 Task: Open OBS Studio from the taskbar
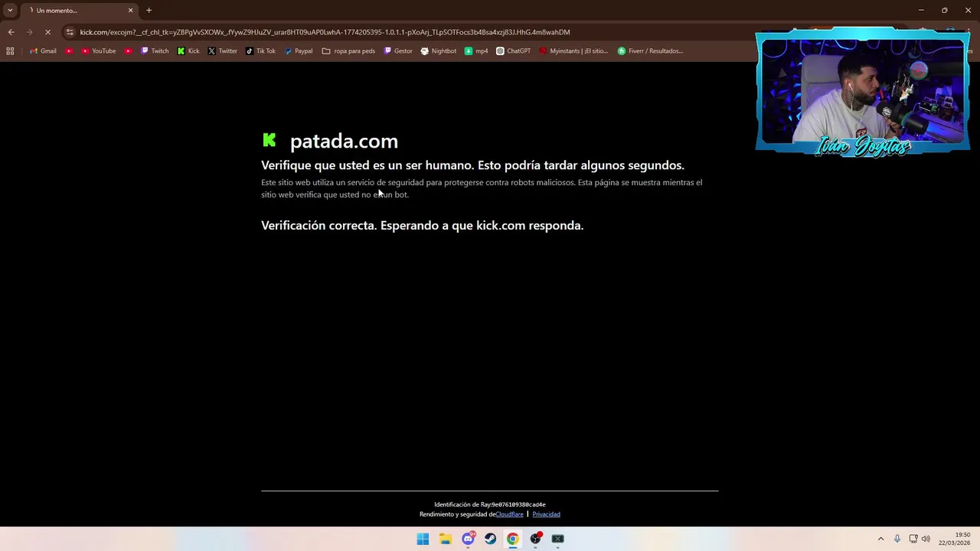pos(535,539)
